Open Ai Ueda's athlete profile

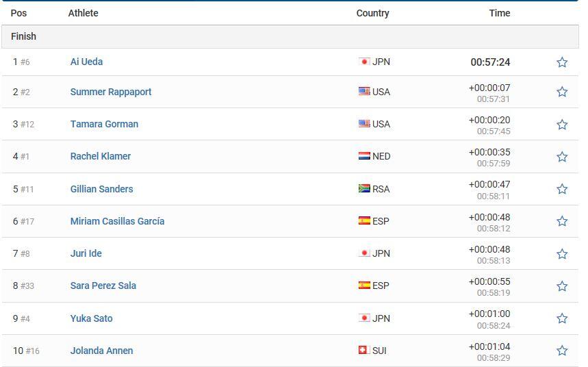[x=86, y=62]
